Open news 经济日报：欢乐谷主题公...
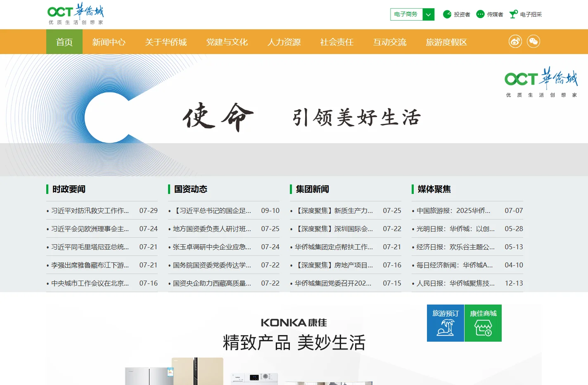The height and width of the screenshot is (385, 588). tap(455, 247)
